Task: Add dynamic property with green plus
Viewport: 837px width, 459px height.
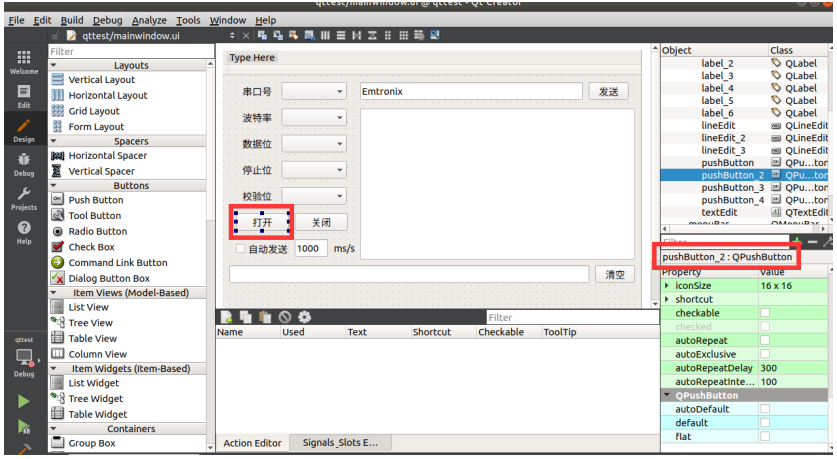Action: 797,241
